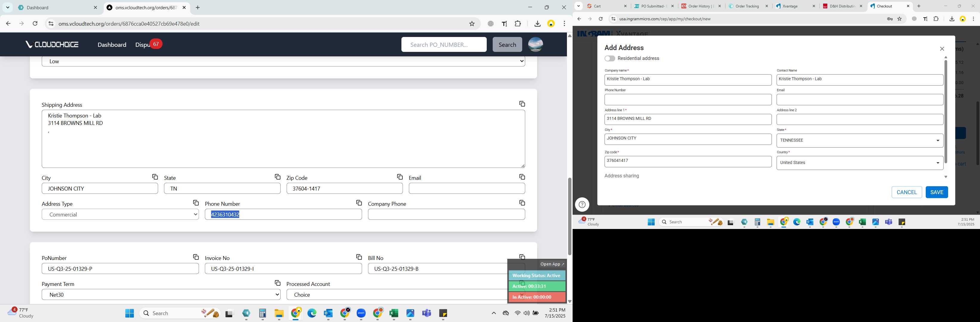Copy the Invoice No value

pos(359,257)
